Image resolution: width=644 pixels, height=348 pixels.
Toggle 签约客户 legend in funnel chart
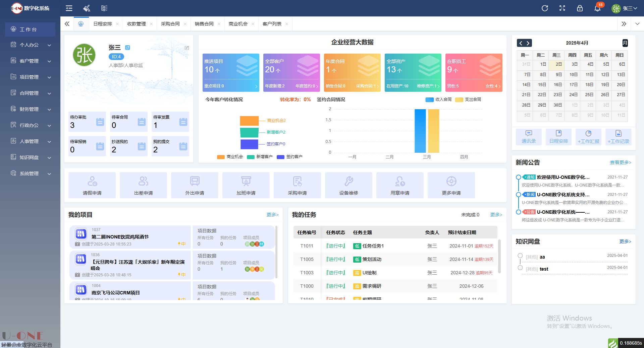click(289, 157)
